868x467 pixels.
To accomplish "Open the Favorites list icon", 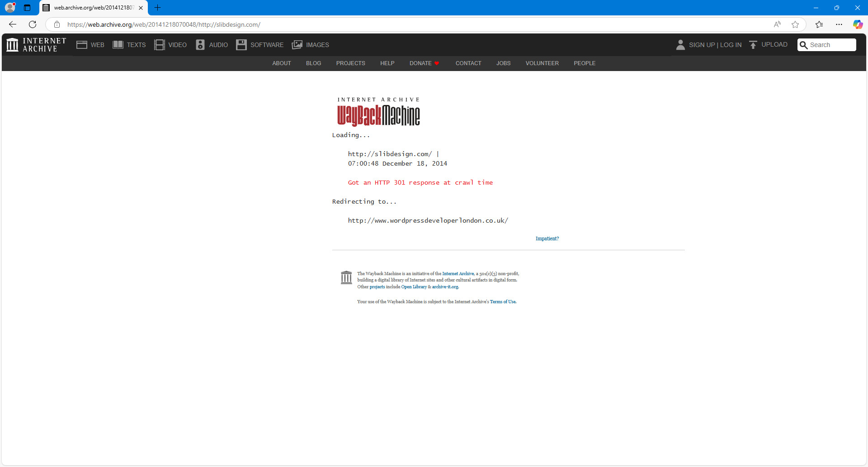I will 819,24.
